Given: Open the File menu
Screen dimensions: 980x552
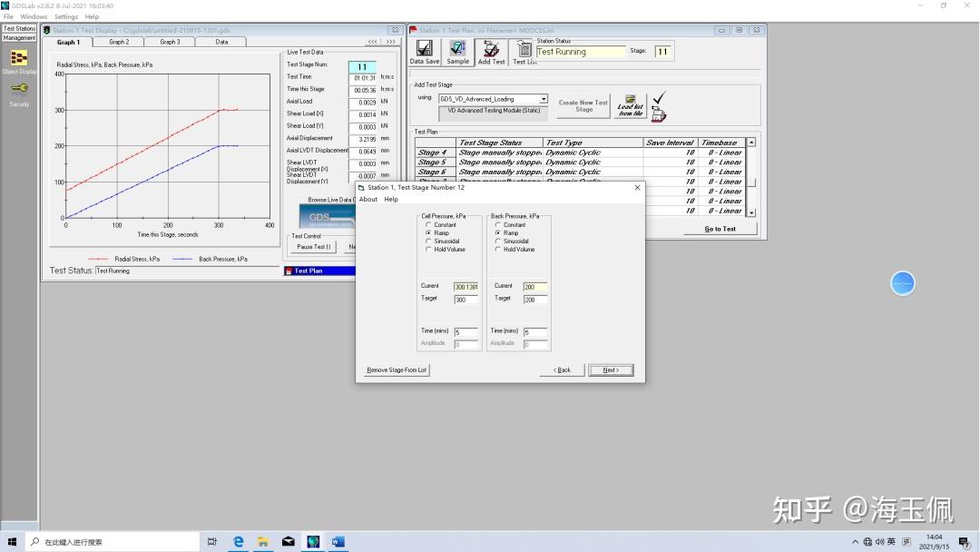Looking at the screenshot, I should point(8,17).
